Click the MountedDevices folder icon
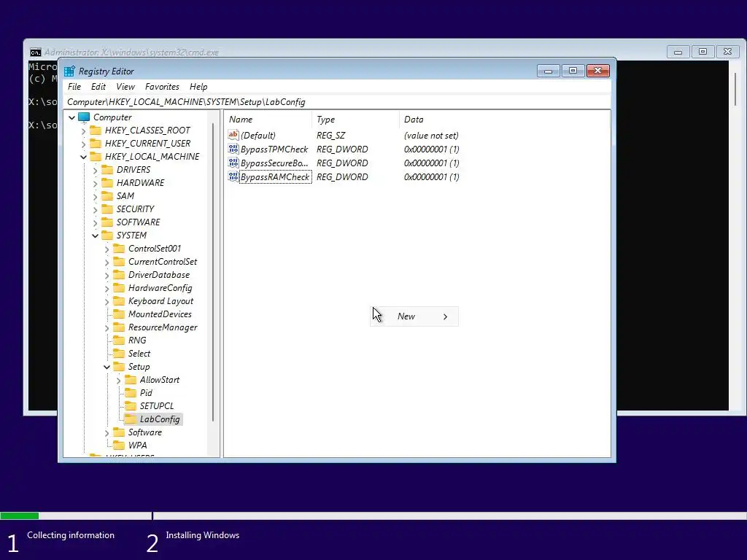 pos(119,314)
